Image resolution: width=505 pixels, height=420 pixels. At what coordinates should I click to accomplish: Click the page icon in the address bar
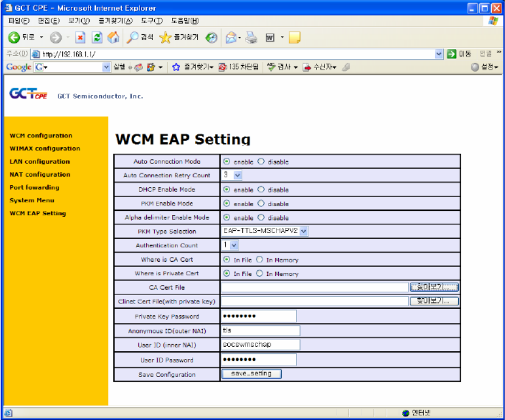pyautogui.click(x=36, y=54)
